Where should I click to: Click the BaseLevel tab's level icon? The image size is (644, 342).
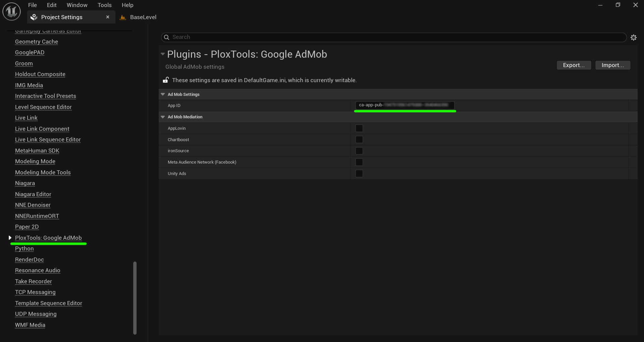click(x=123, y=17)
